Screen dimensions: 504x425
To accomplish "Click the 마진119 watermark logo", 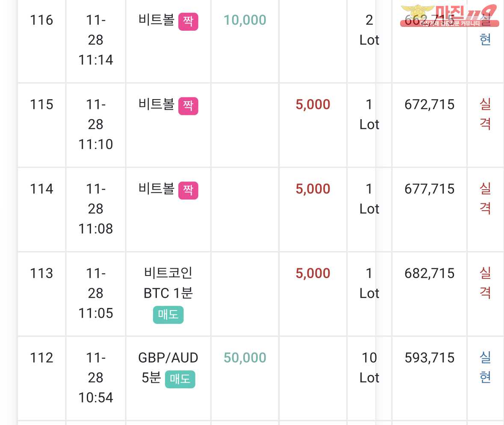I will click(x=449, y=15).
